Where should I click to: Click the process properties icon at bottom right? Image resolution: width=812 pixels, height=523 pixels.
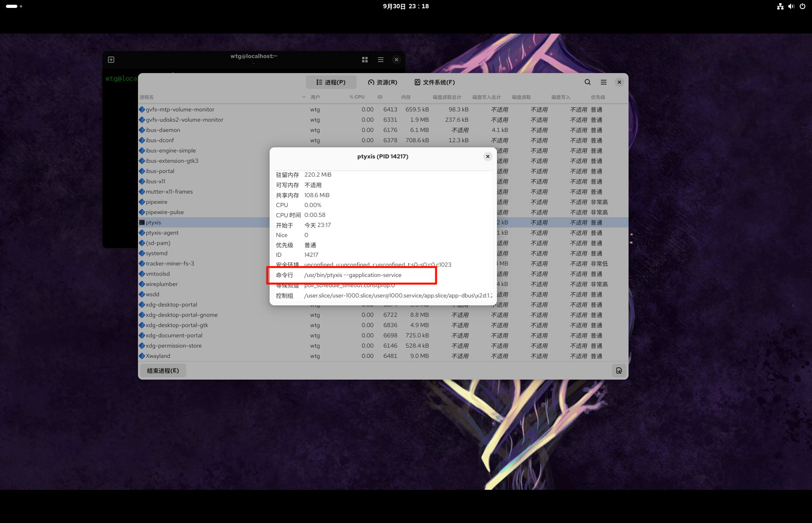pyautogui.click(x=619, y=371)
